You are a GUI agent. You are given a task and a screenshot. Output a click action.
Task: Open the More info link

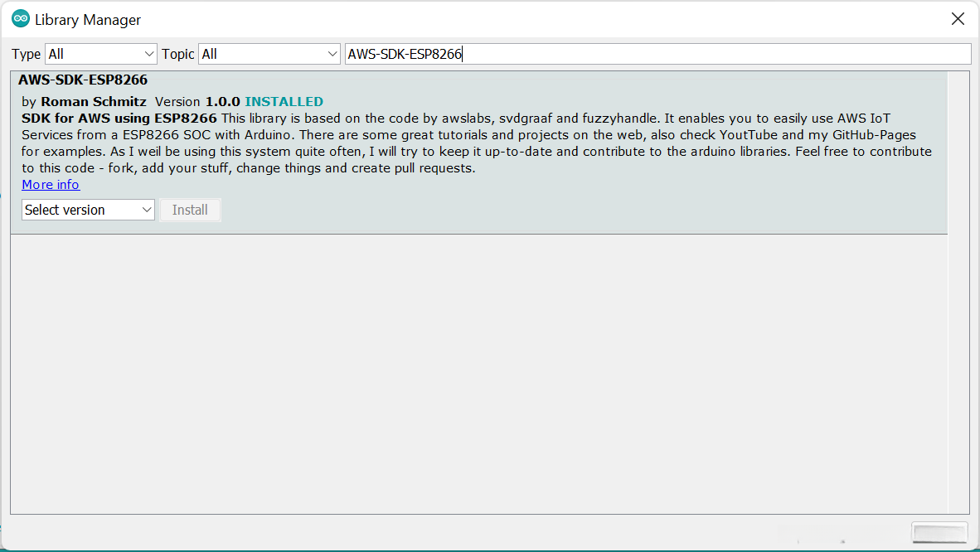pos(51,185)
